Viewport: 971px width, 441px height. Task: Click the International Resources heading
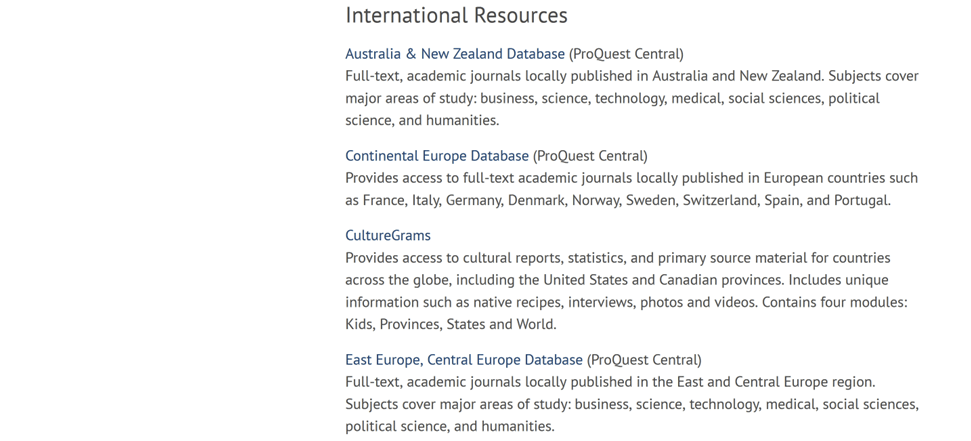[456, 16]
